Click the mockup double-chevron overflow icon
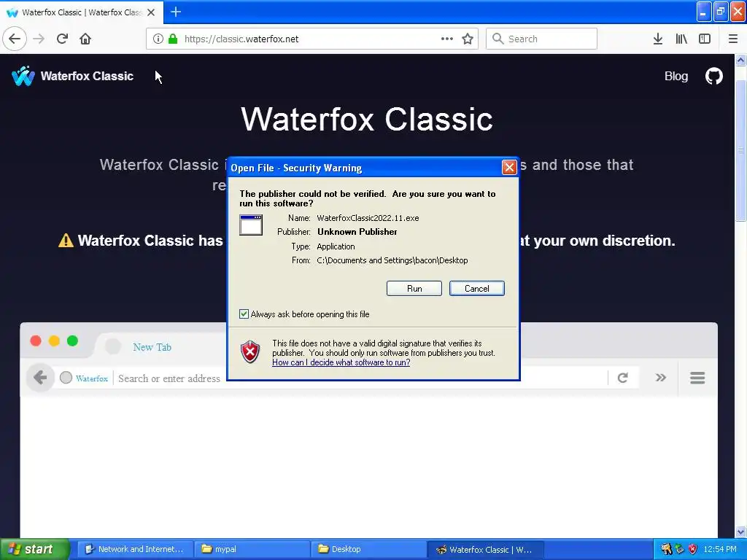The height and width of the screenshot is (560, 747). [x=660, y=378]
